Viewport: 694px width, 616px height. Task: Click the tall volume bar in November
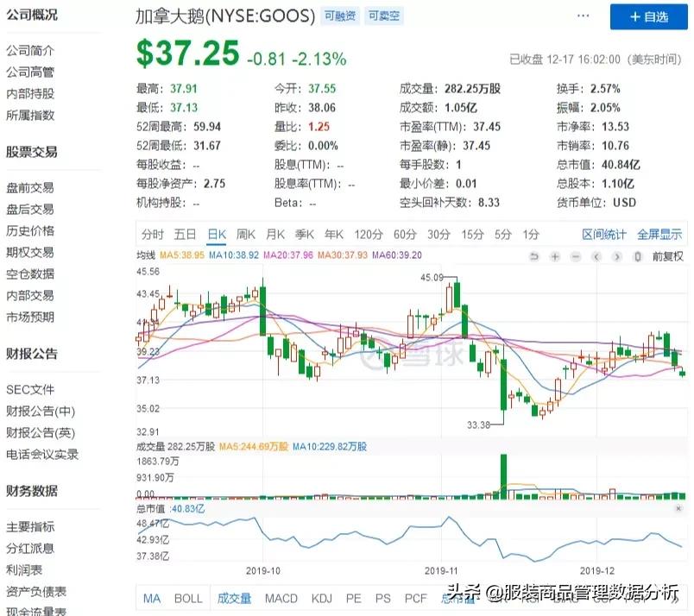click(x=504, y=476)
